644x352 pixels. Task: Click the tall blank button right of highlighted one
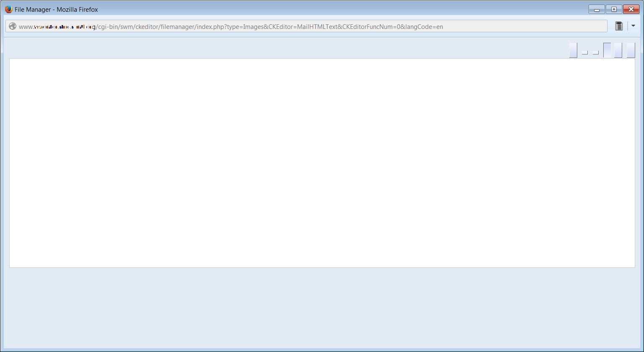(x=618, y=50)
